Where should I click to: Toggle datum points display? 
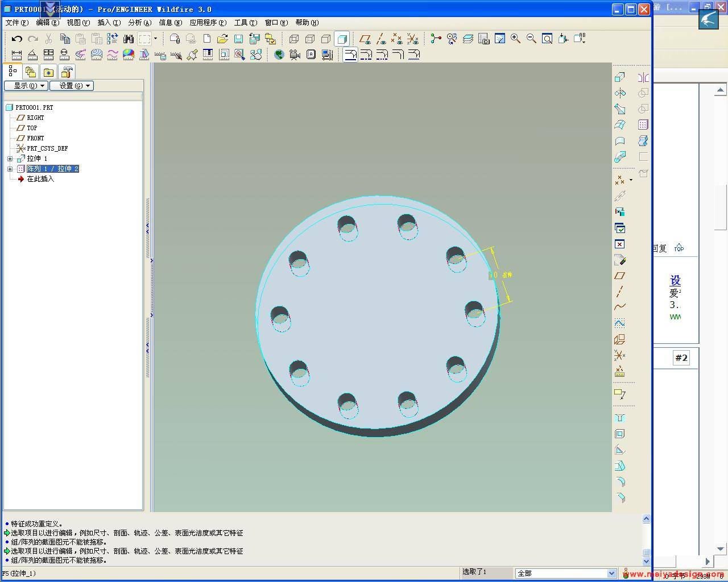(x=397, y=39)
